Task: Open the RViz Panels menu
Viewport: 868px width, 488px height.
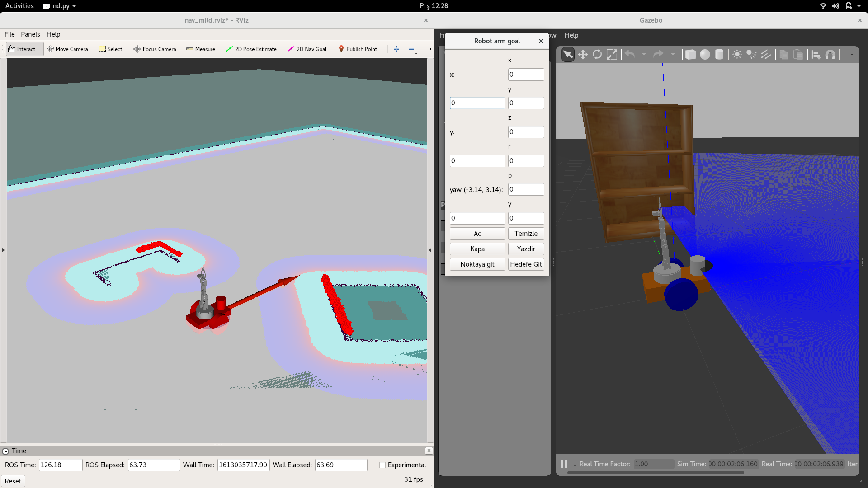Action: click(x=30, y=34)
